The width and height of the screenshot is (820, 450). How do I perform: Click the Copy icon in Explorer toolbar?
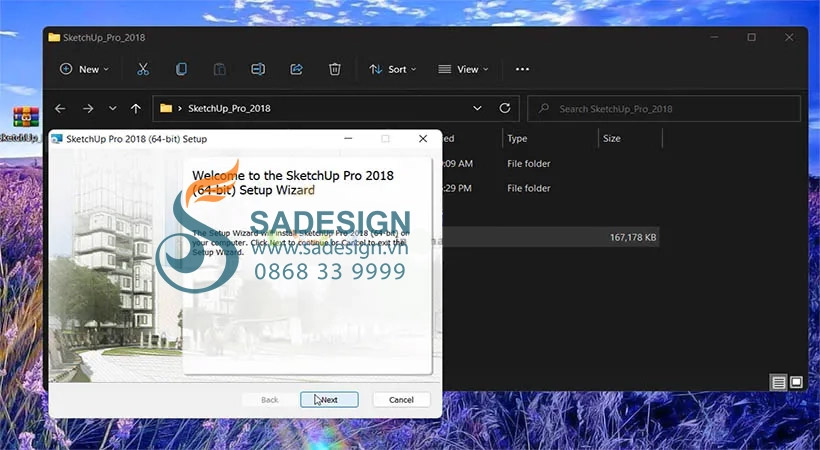click(181, 69)
